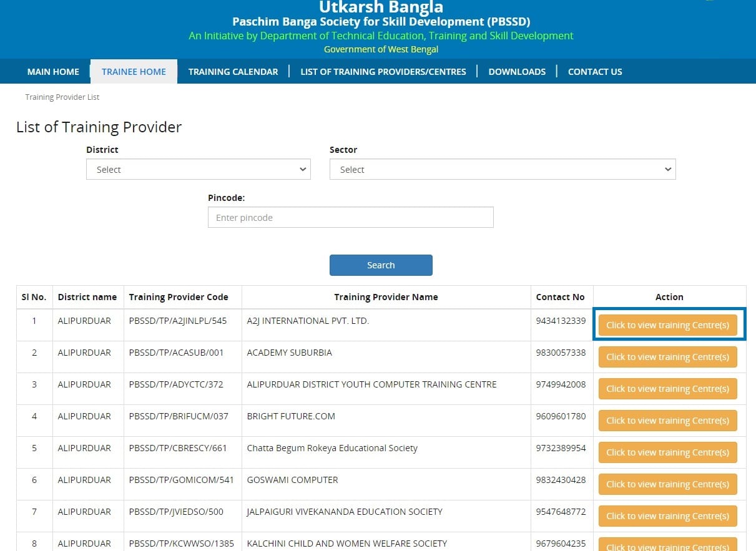Click the List of Training Provider heading
The image size is (756, 551).
pyautogui.click(x=99, y=127)
